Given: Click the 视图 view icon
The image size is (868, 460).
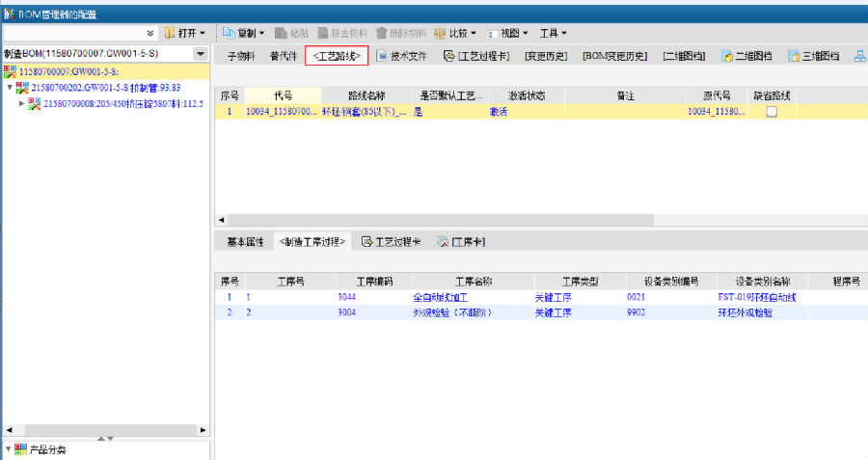Looking at the screenshot, I should click(491, 34).
